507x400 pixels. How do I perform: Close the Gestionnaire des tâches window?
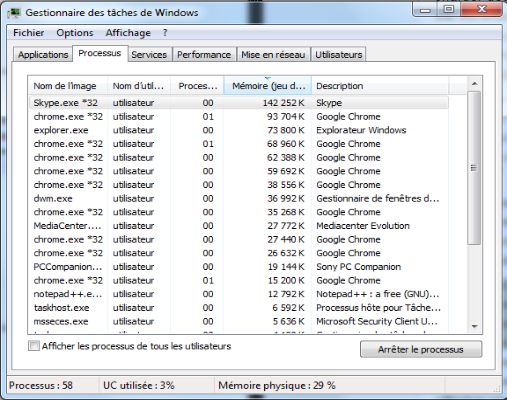coord(481,9)
